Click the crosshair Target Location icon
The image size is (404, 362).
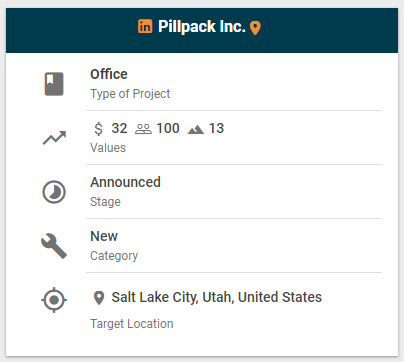click(54, 300)
